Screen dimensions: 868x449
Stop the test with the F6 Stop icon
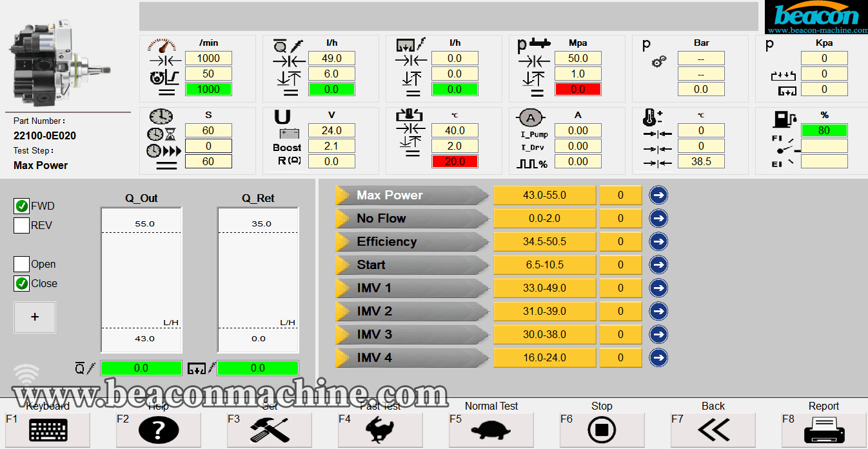coord(602,429)
